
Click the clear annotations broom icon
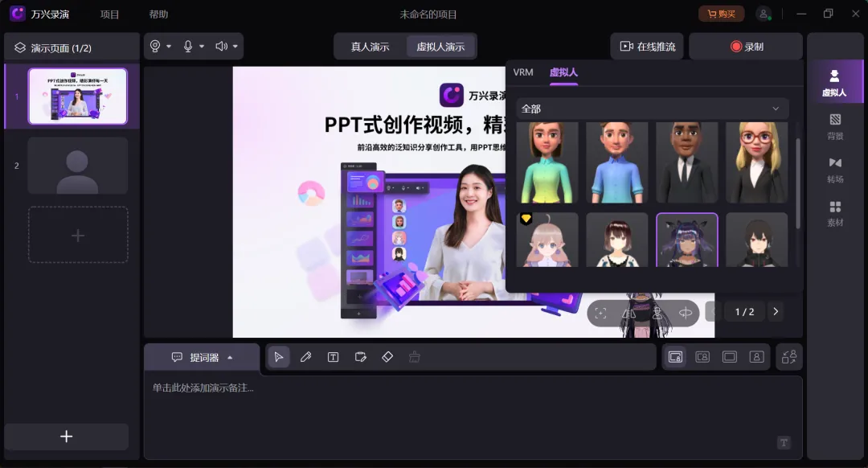415,357
